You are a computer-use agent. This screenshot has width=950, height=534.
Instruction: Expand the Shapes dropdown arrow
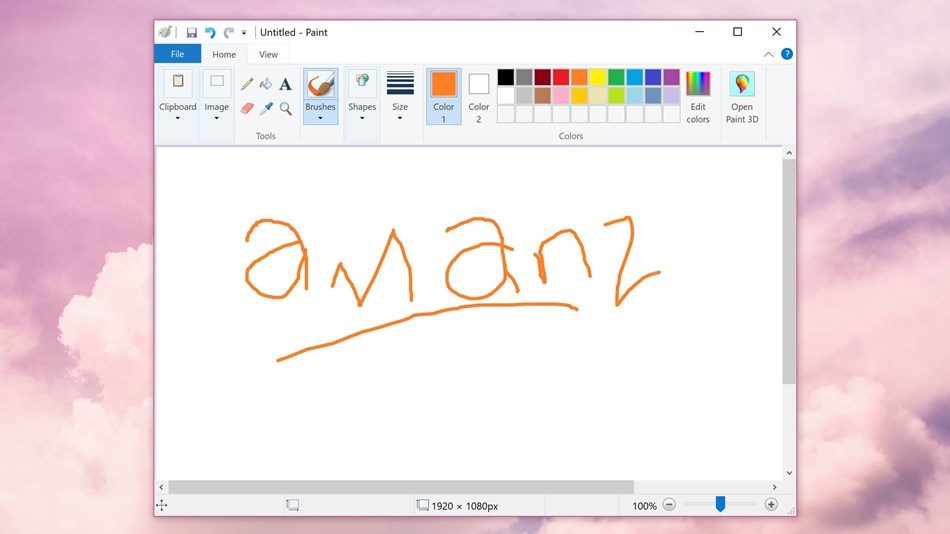tap(362, 118)
